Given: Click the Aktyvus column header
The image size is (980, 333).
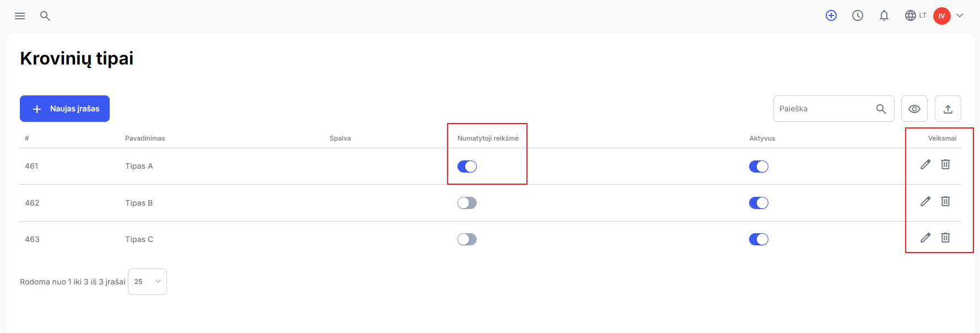Looking at the screenshot, I should [x=762, y=138].
